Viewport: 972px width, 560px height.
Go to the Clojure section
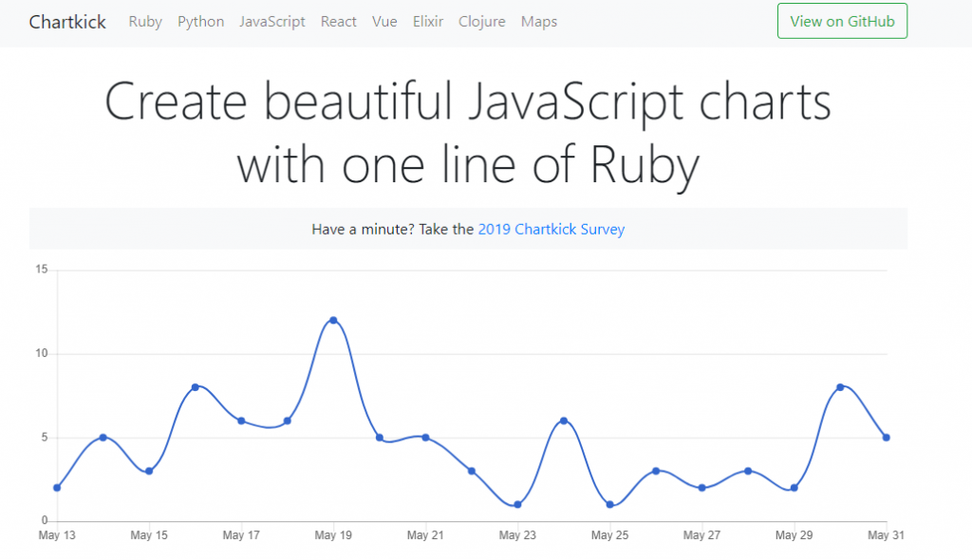481,22
